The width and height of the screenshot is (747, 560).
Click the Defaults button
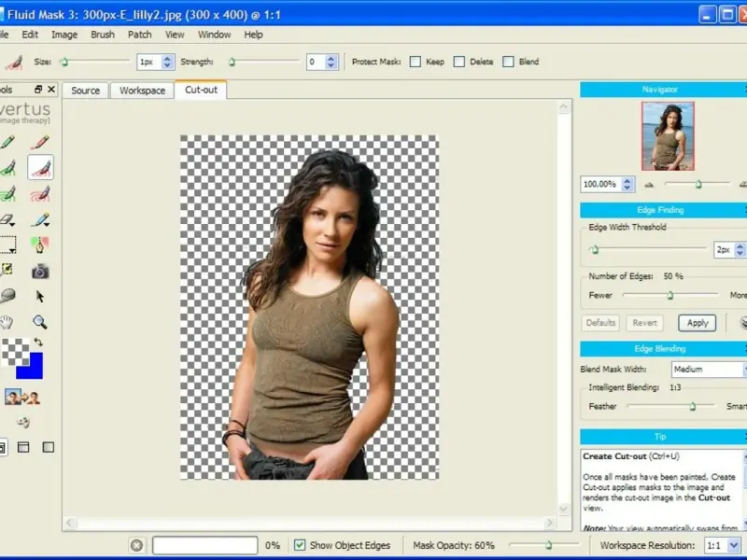[x=600, y=323]
